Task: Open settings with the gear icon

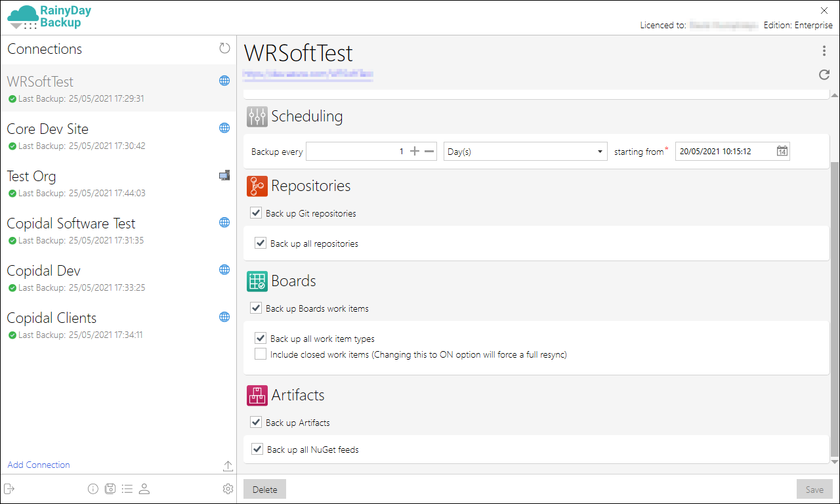Action: pyautogui.click(x=228, y=489)
